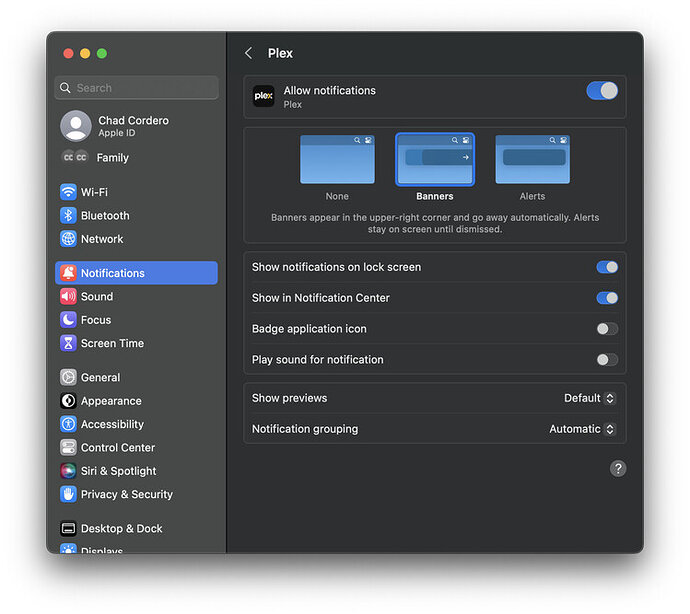Click the Play sound for notification label
This screenshot has height=614, width=690.
coord(317,359)
